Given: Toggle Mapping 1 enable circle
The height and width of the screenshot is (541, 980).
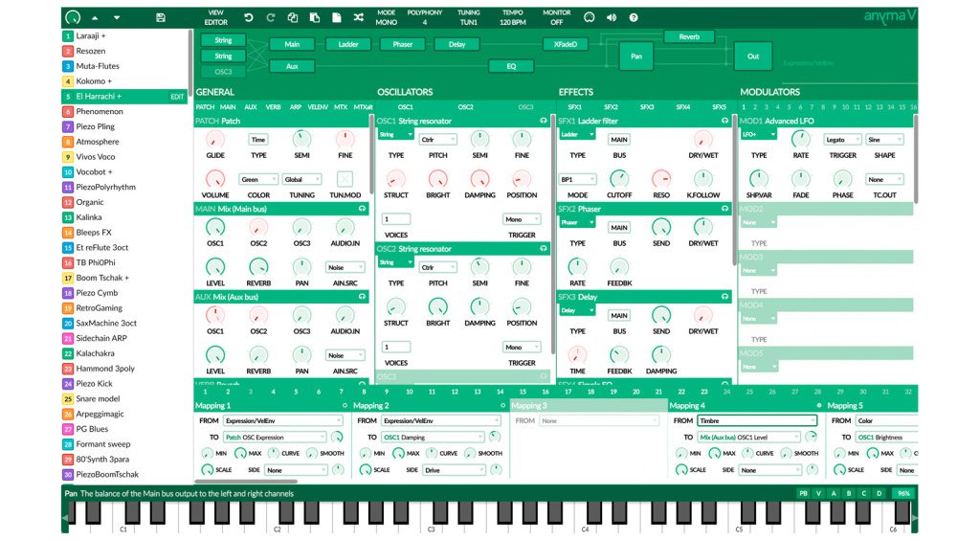Looking at the screenshot, I should pos(345,405).
